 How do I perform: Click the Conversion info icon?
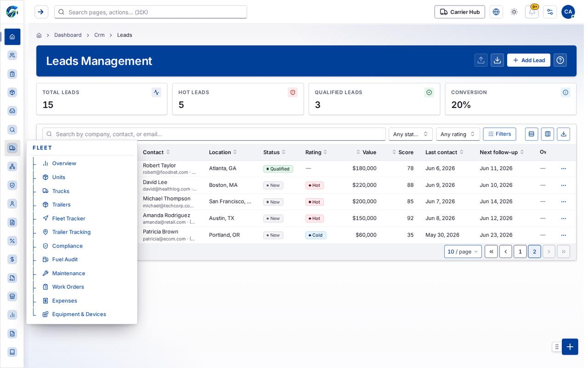(565, 92)
